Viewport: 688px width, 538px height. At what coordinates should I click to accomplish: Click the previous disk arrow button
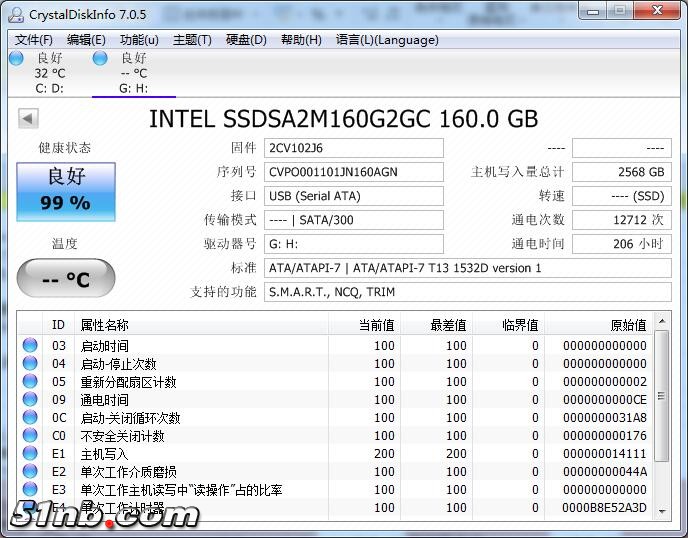click(x=28, y=118)
